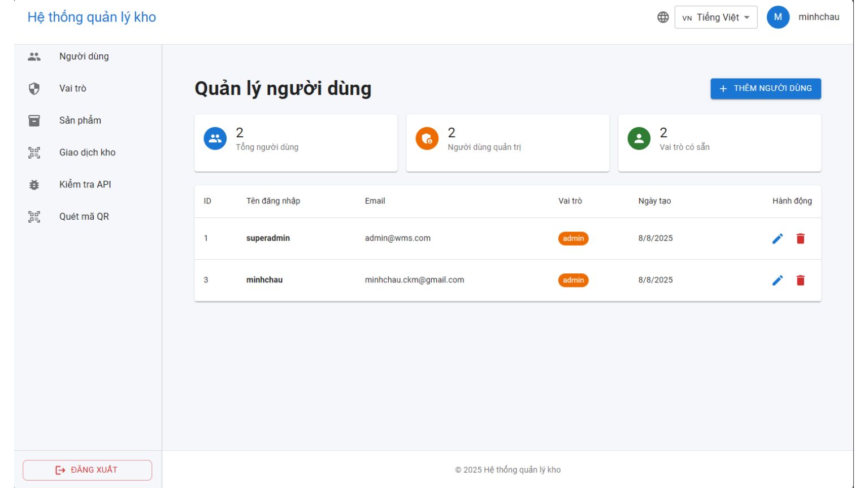
Task: Click the globe language icon in the header
Action: (665, 16)
